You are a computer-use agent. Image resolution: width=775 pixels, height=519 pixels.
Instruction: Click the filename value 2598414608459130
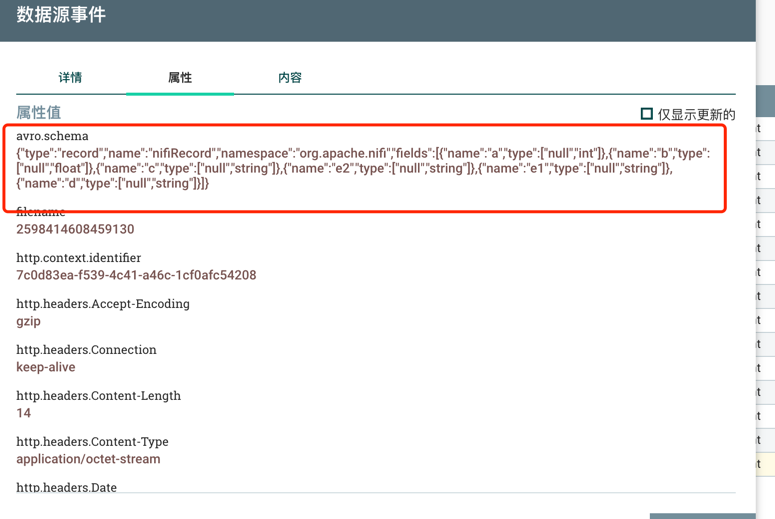pos(75,229)
